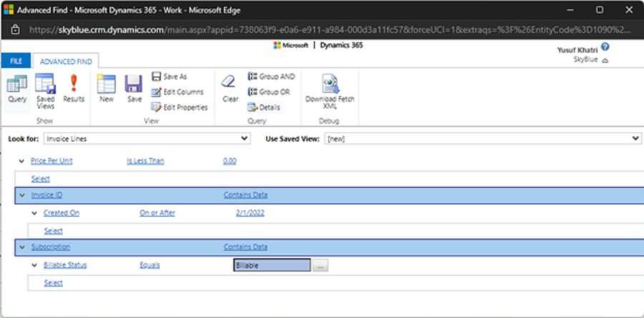The image size is (644, 318).
Task: Click Select under Billable Status
Action: point(54,284)
